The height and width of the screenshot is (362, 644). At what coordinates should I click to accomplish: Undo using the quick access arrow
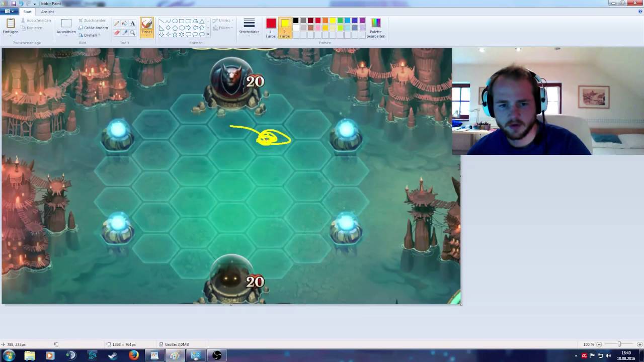click(21, 4)
